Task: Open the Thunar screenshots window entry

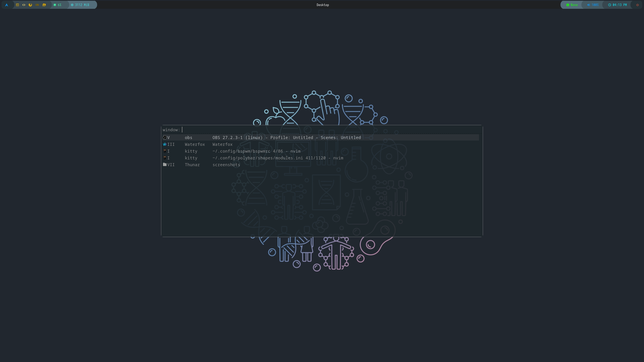Action: click(x=226, y=165)
